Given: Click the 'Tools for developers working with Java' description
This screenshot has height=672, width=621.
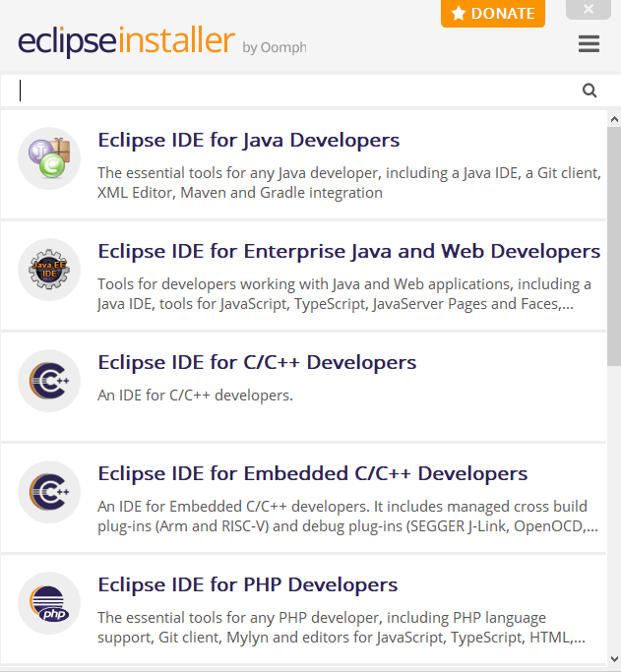Looking at the screenshot, I should pos(344,294).
